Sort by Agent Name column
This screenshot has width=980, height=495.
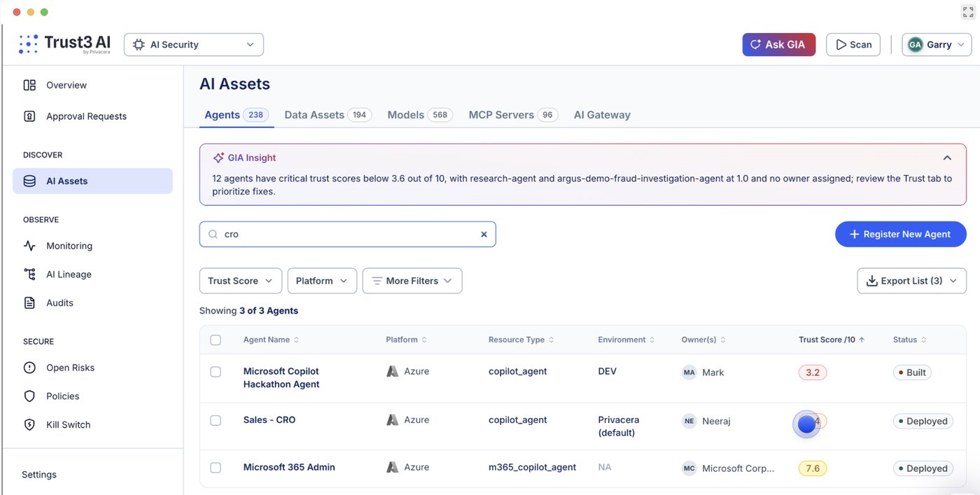pyautogui.click(x=272, y=340)
